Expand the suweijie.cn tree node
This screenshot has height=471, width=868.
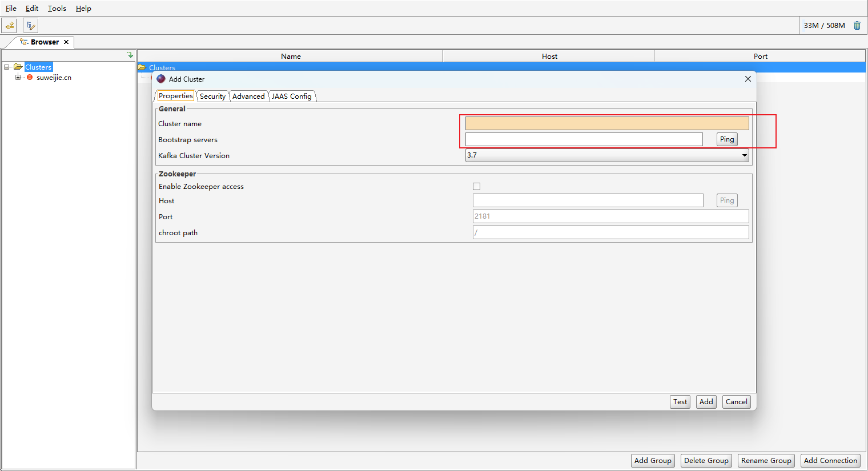point(18,77)
